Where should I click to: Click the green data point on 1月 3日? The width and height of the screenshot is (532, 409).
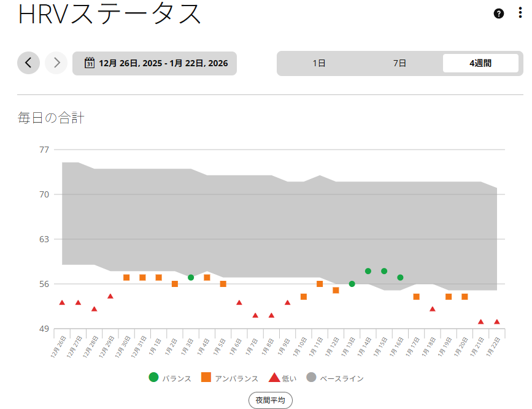[x=191, y=278]
